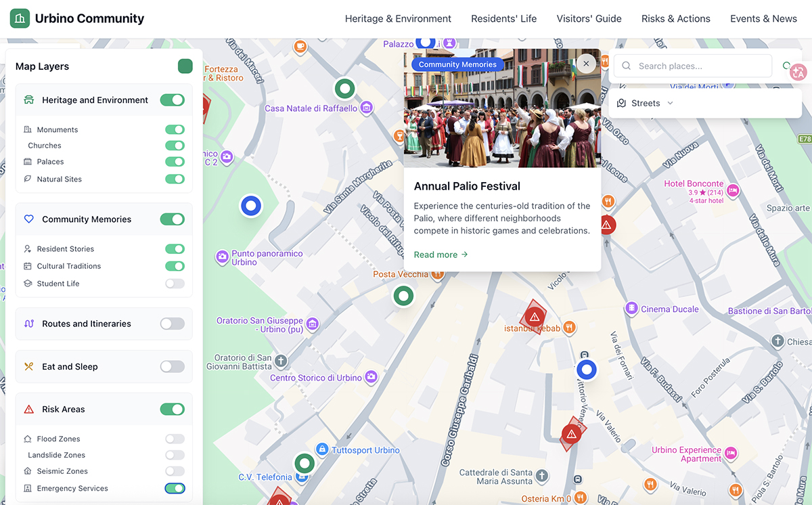Click the Oratorio di San Giovanni Battista church icon

tap(281, 361)
